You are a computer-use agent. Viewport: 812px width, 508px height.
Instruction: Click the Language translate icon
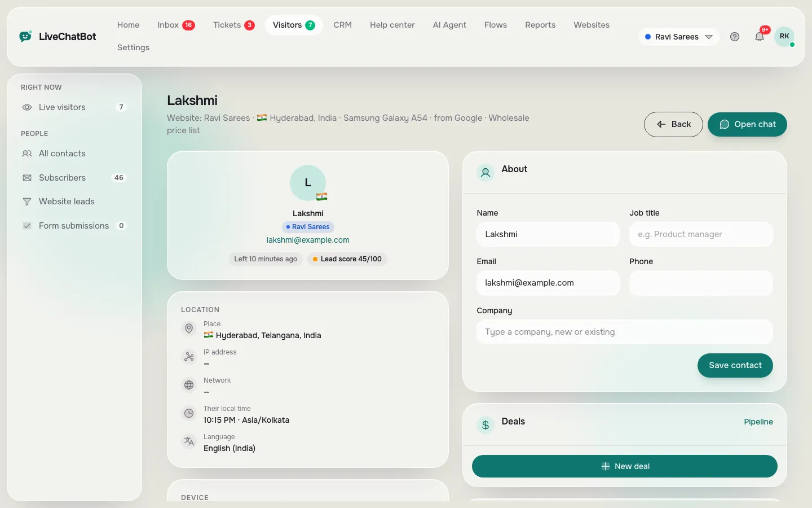[x=189, y=441]
